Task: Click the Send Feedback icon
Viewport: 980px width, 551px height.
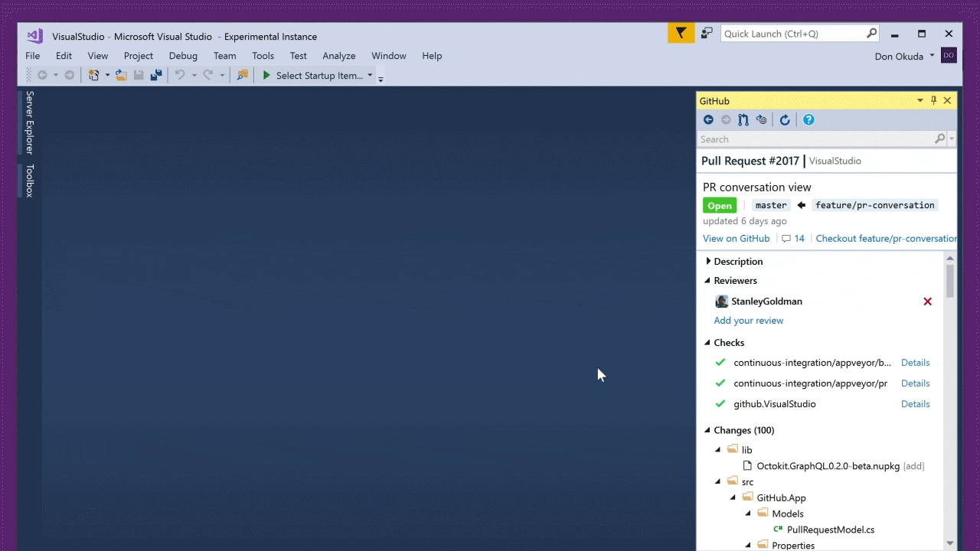Action: coord(707,33)
